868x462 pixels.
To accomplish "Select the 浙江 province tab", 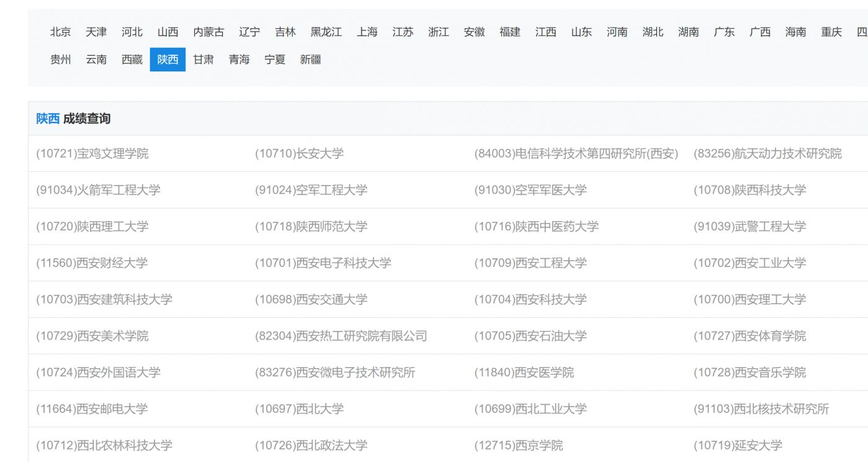I will [439, 32].
